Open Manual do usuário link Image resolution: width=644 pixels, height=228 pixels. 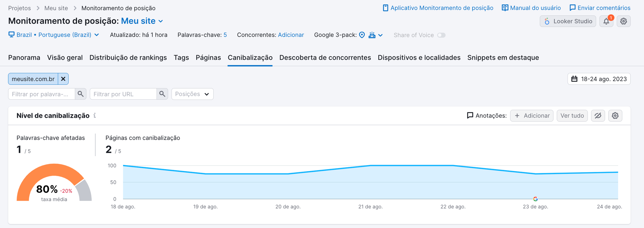pos(531,8)
